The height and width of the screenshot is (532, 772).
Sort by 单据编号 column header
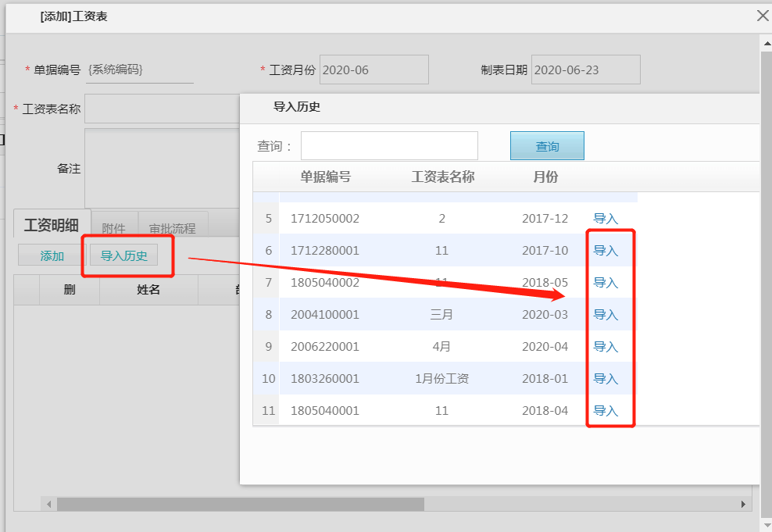[325, 177]
